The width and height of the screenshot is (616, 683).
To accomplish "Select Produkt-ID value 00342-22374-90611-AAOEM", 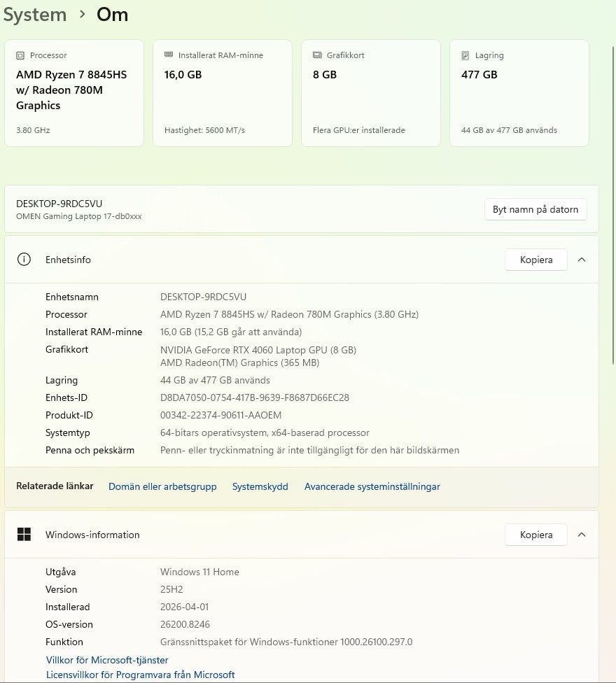I will [221, 415].
